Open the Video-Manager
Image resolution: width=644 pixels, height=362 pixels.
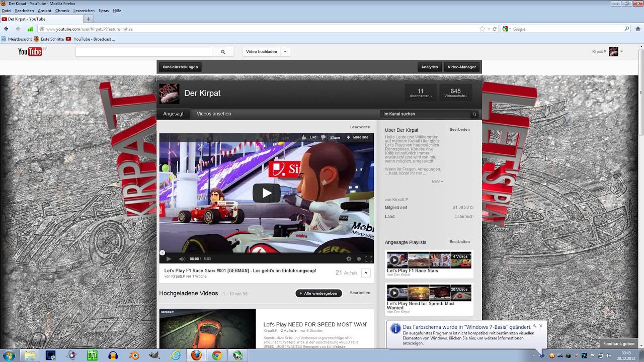(462, 67)
